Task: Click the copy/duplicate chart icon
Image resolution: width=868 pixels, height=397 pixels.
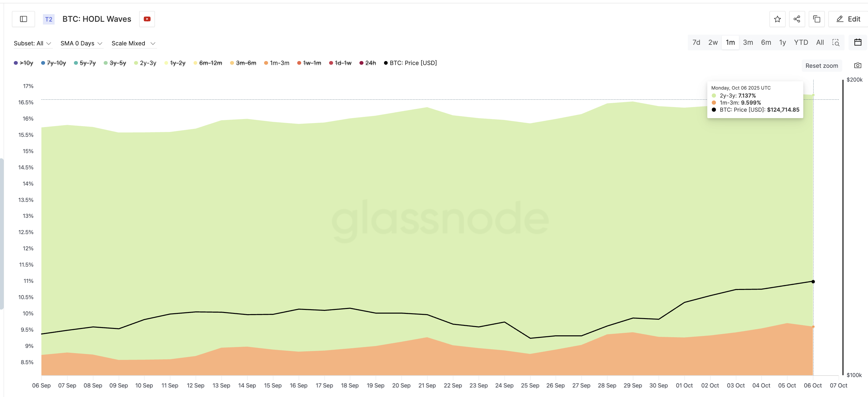Action: pyautogui.click(x=816, y=19)
